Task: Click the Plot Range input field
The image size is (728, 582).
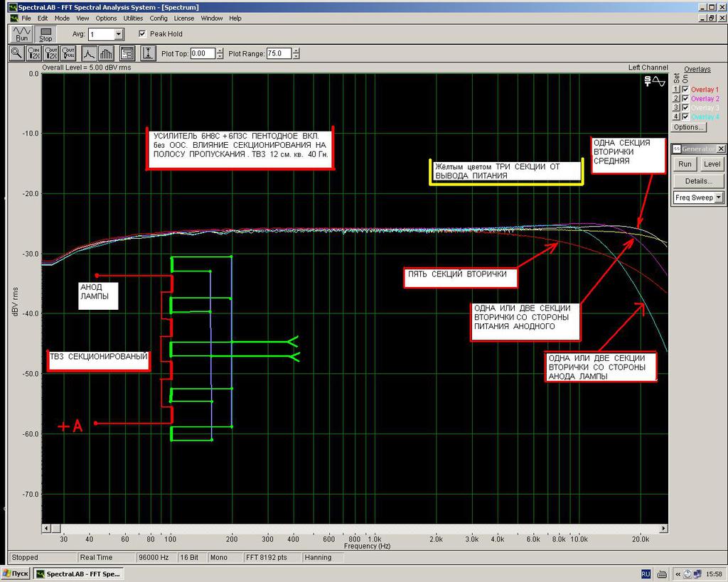Action: click(279, 53)
